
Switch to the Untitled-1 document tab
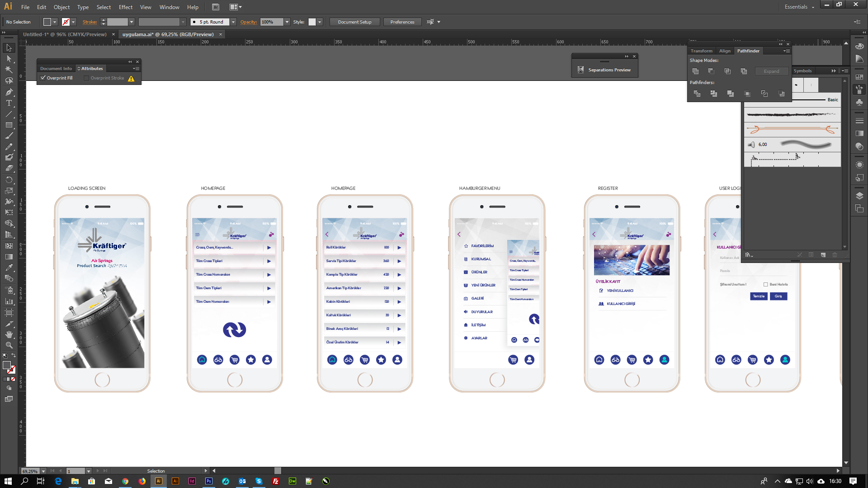(65, 34)
